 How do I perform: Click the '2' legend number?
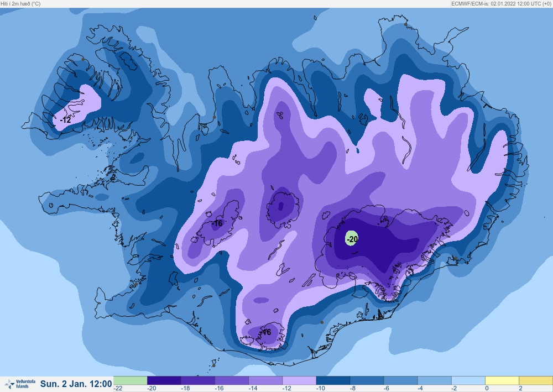point(520,388)
